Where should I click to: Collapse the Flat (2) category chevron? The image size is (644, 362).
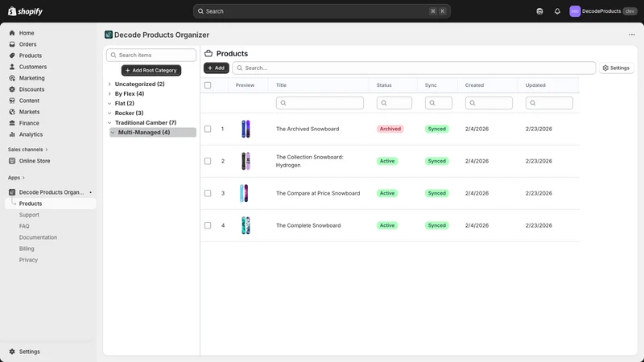click(109, 104)
